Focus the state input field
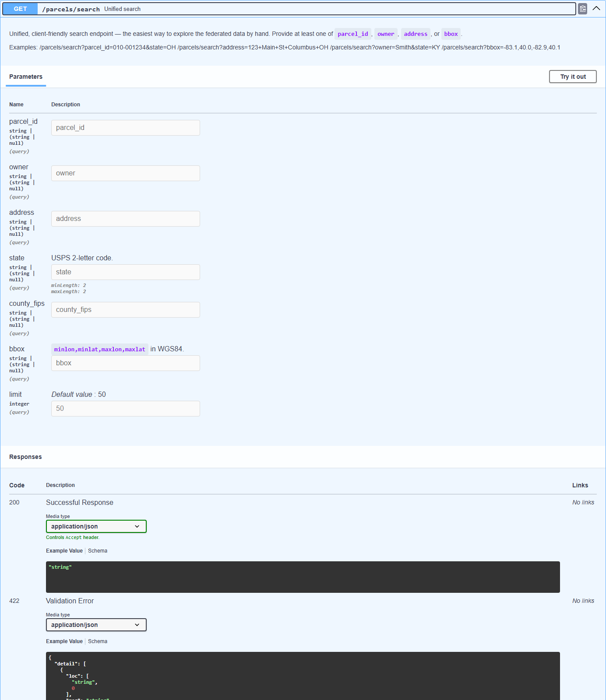The width and height of the screenshot is (606, 700). (x=126, y=272)
